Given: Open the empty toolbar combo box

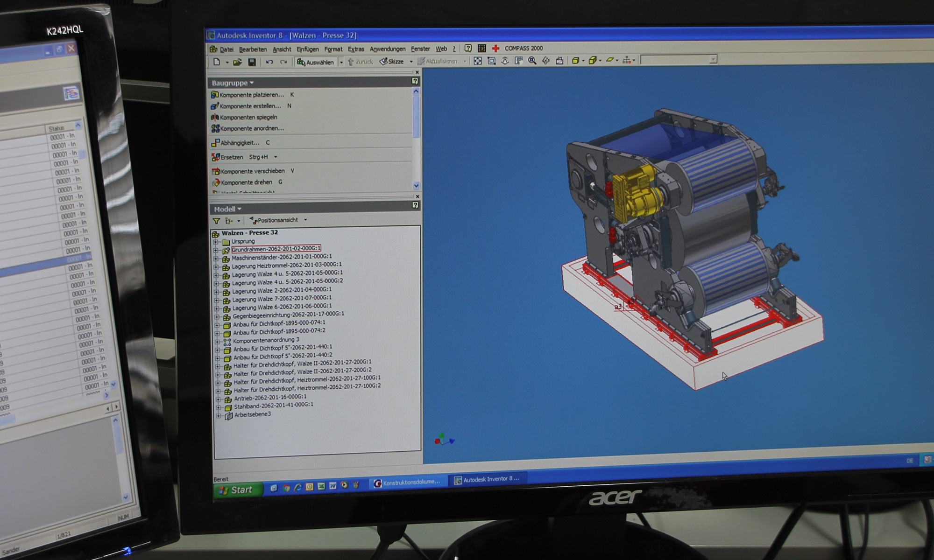Looking at the screenshot, I should (679, 59).
